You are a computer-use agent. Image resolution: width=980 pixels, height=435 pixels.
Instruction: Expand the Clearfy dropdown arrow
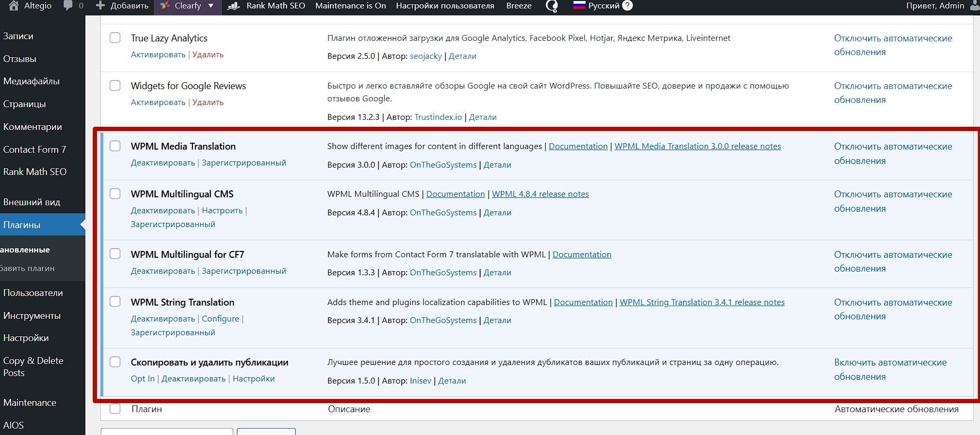pos(211,6)
